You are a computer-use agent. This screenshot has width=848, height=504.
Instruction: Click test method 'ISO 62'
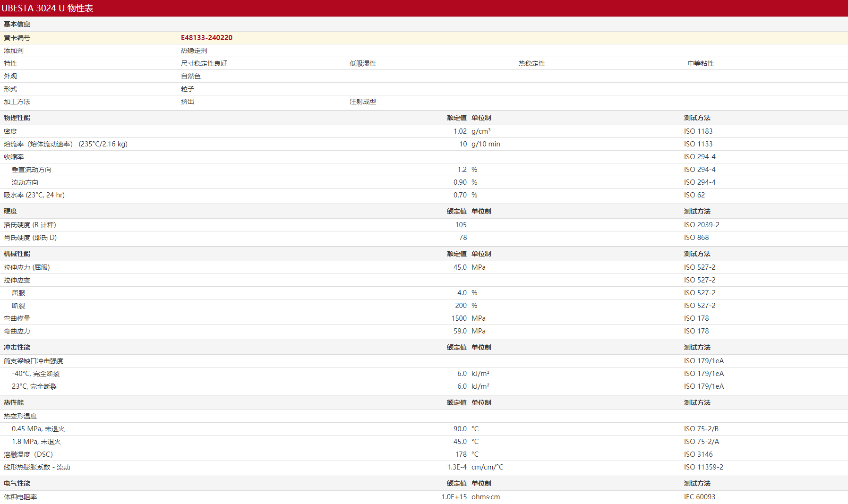694,195
